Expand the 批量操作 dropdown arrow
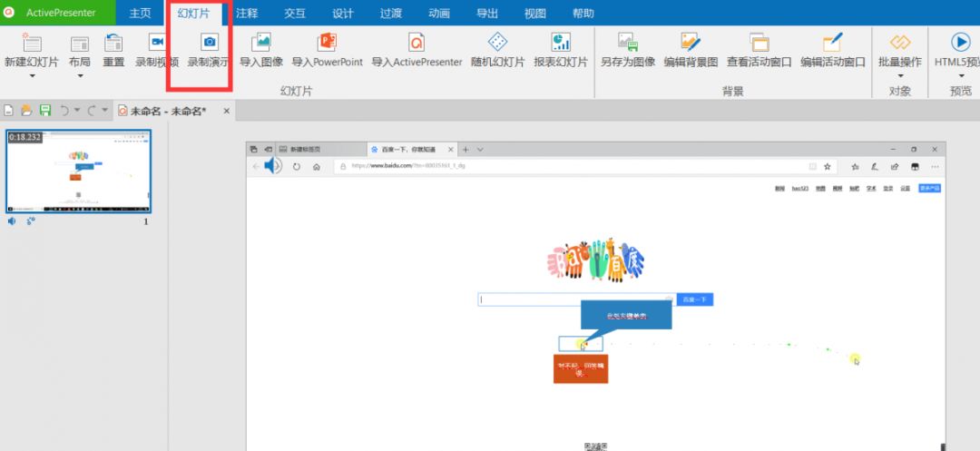Image resolution: width=980 pixels, height=451 pixels. (901, 76)
